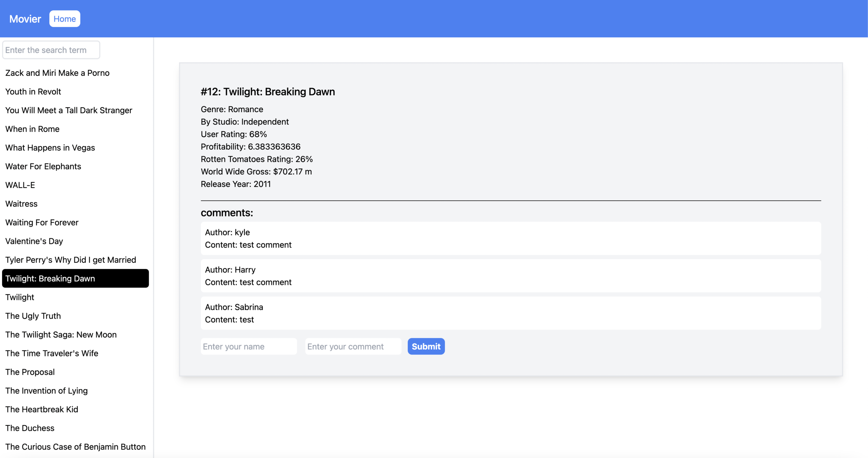Choose When in Rome movie

32,129
